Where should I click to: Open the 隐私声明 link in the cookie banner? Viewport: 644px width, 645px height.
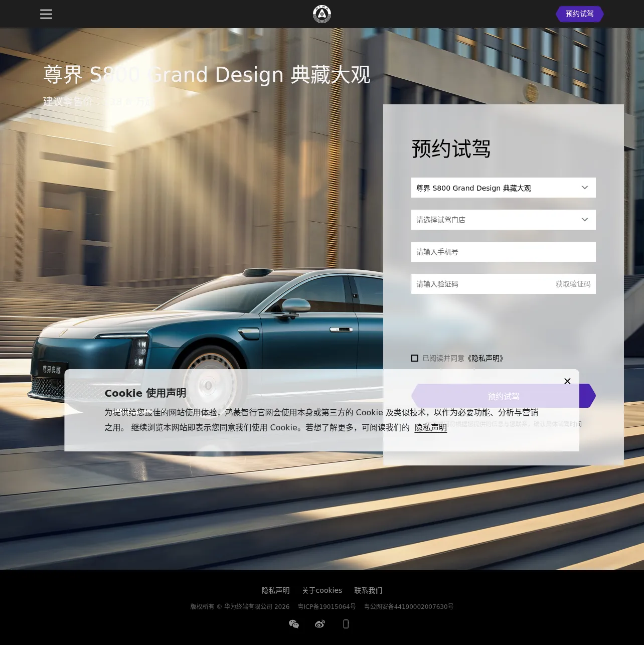pos(431,428)
